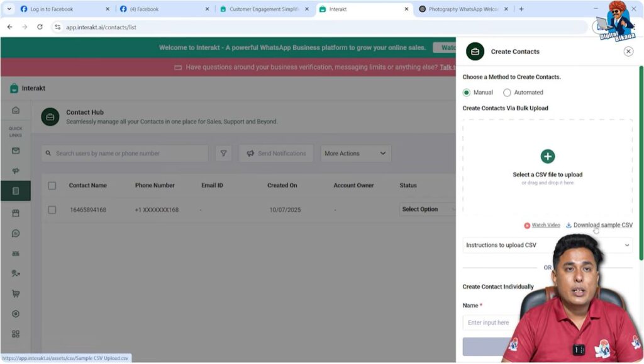Screen dimensions: 644x364
Task: Select the Automated radio button
Action: pyautogui.click(x=507, y=93)
